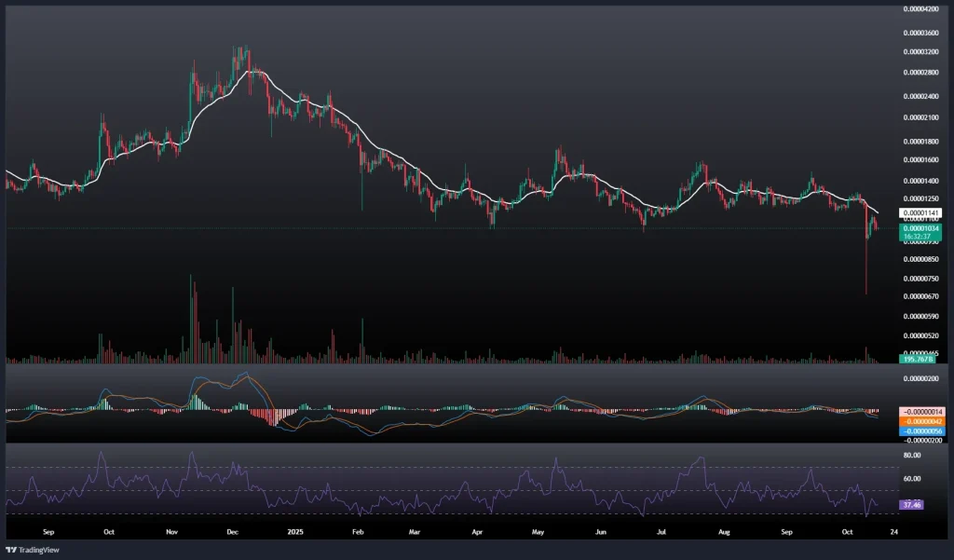Viewport: 954px width, 560px height.
Task: Select the Nov label on the time axis
Action: point(171,531)
